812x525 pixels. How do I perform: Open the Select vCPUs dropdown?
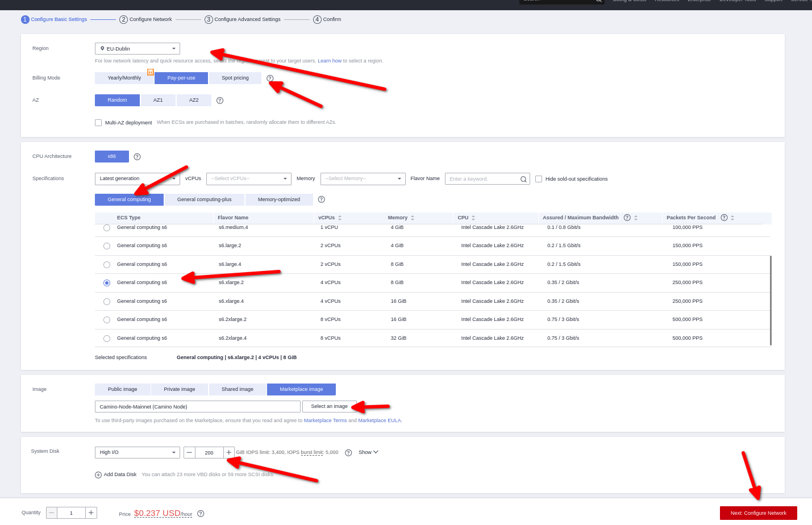(248, 179)
